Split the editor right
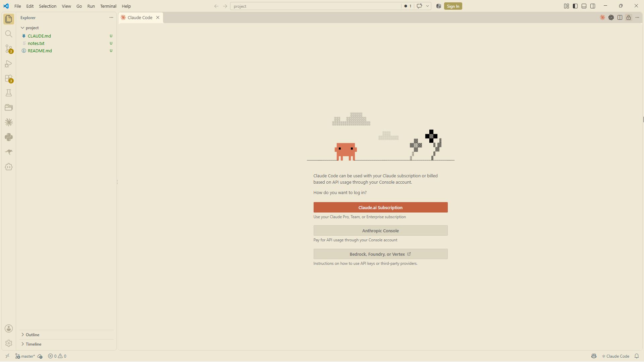The image size is (644, 362). click(620, 17)
